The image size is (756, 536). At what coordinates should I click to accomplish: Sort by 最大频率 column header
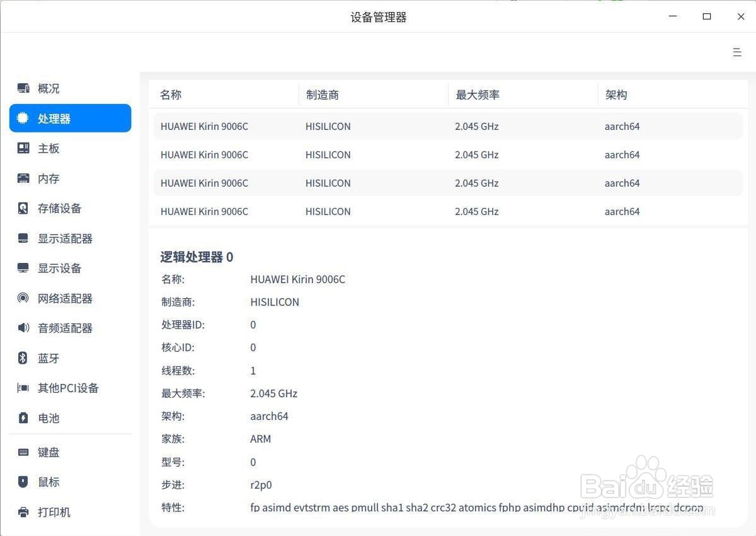(478, 95)
